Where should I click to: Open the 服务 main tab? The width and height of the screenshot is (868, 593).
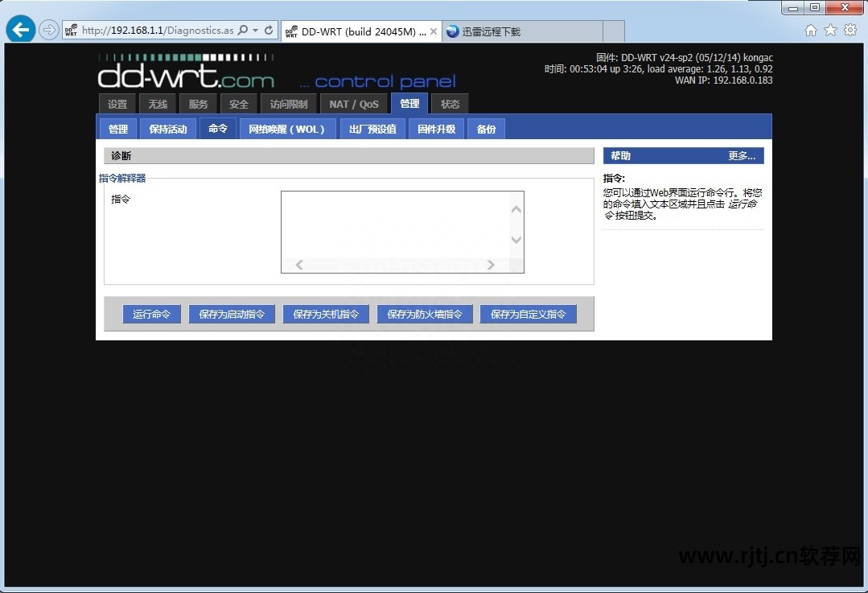point(198,104)
